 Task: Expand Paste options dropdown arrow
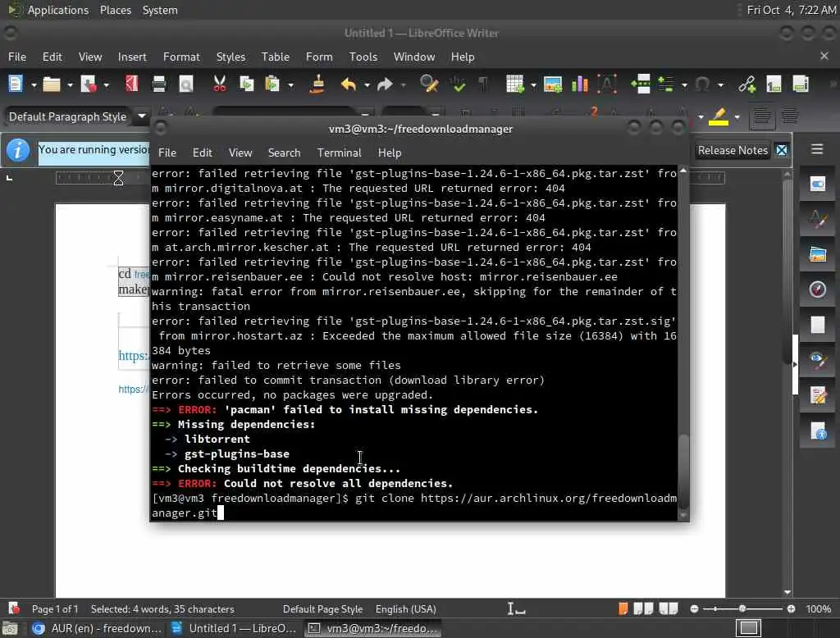290,84
